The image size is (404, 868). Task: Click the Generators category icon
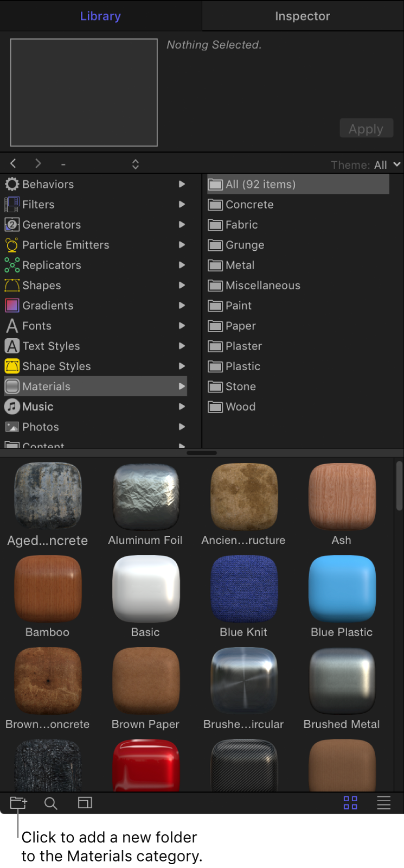pos(12,224)
